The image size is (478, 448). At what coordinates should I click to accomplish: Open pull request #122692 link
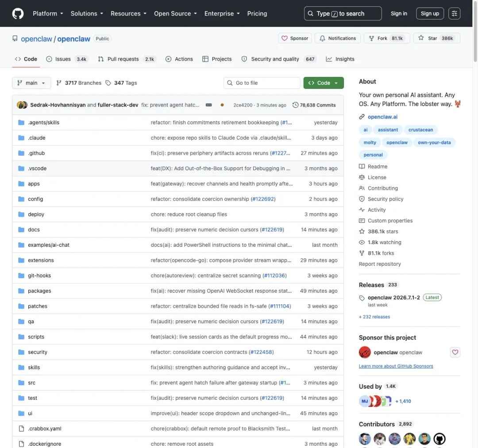[x=263, y=199]
